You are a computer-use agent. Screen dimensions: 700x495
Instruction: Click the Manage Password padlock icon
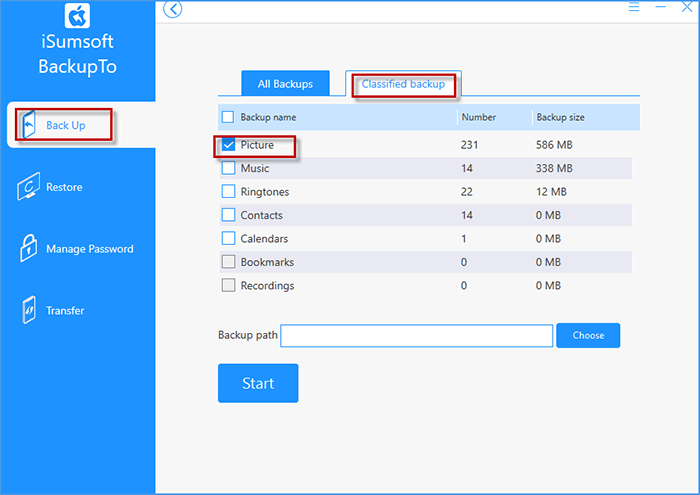coord(28,248)
